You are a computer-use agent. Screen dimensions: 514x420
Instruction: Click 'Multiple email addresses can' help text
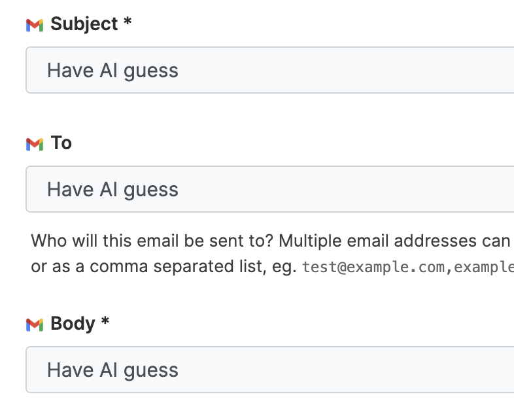pyautogui.click(x=395, y=241)
